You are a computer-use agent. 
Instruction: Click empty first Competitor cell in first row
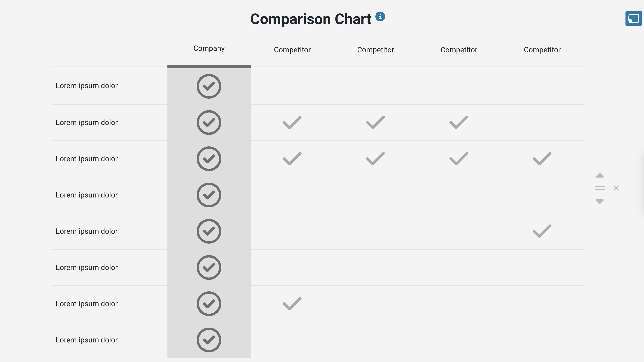pyautogui.click(x=292, y=86)
